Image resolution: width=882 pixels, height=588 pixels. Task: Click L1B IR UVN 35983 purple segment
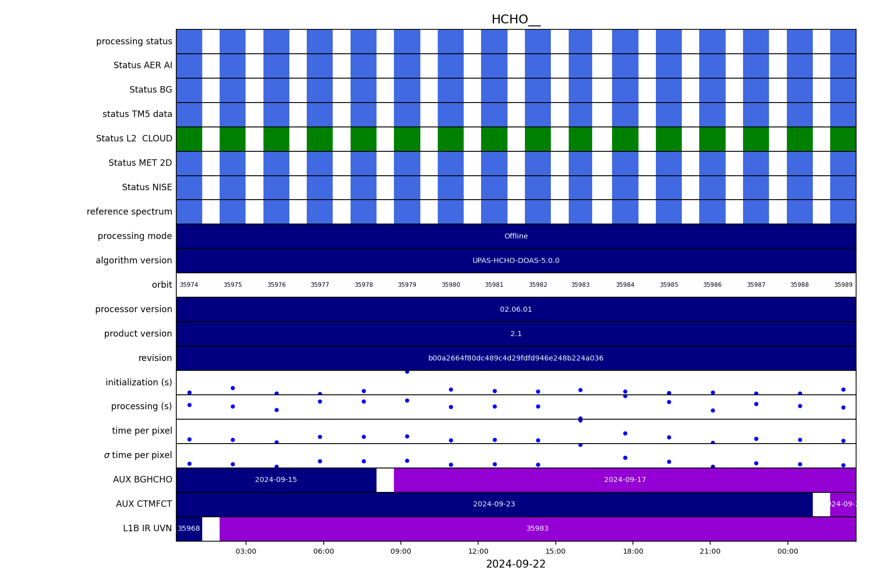[538, 529]
